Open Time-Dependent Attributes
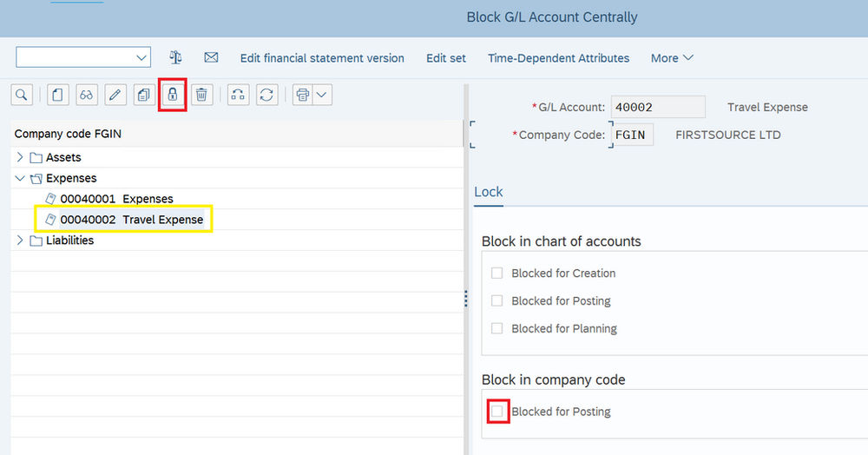Viewport: 868px width, 455px height. (558, 58)
